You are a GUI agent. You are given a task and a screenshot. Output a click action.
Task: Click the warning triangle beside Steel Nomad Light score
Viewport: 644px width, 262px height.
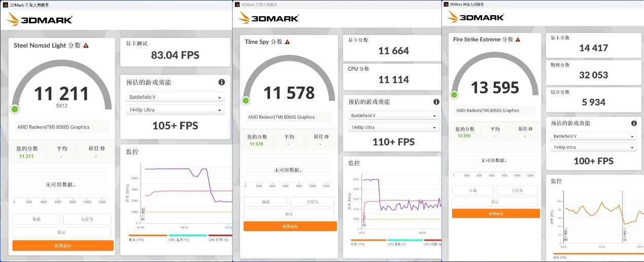[x=86, y=46]
